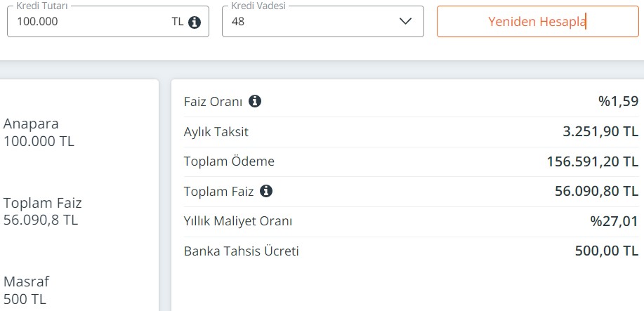Open the Kredi Vadesi dropdown chevron
This screenshot has width=644, height=311.
pyautogui.click(x=405, y=21)
